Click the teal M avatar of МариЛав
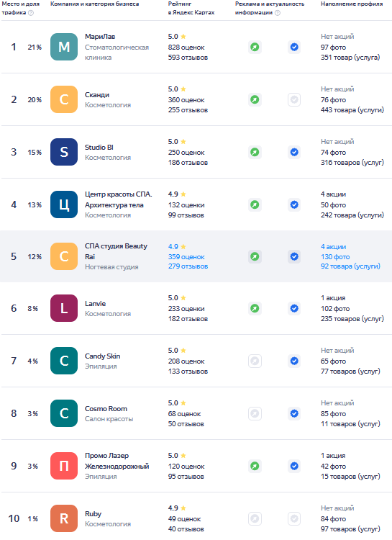 tap(64, 47)
